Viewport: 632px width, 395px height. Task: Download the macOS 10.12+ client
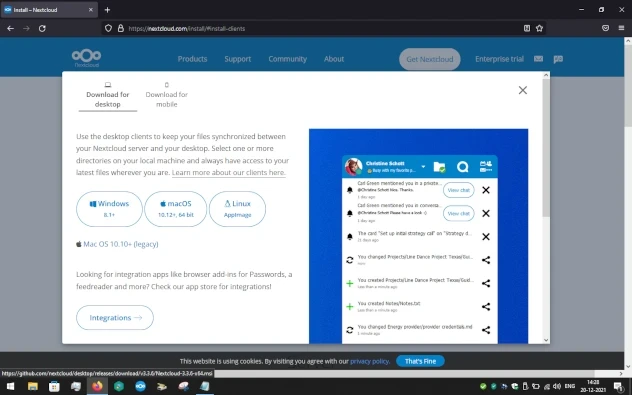click(176, 209)
